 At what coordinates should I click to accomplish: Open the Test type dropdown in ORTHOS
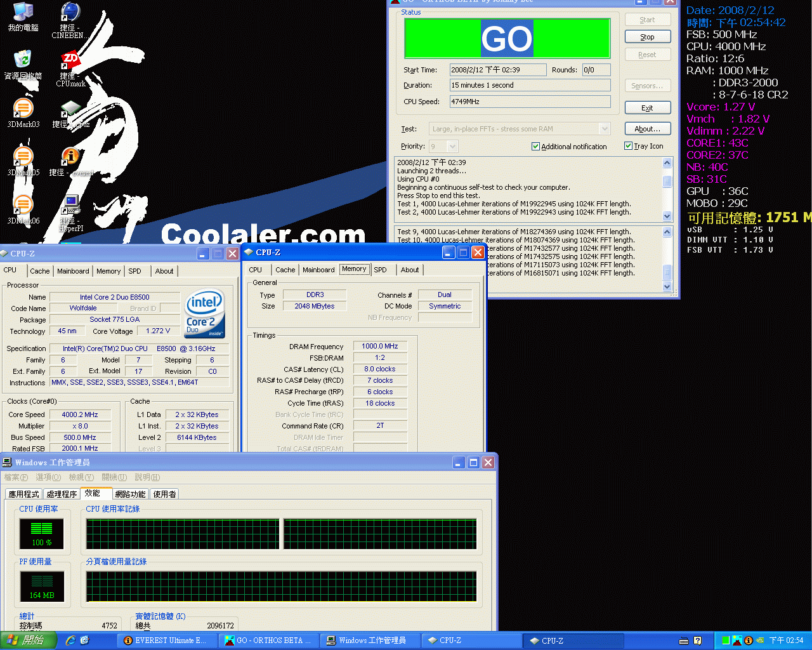[604, 129]
